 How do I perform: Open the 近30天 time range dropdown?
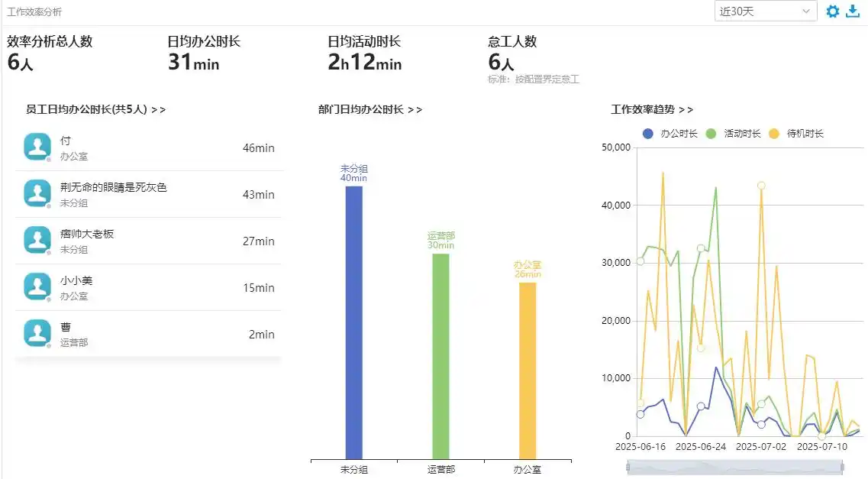[x=766, y=11]
